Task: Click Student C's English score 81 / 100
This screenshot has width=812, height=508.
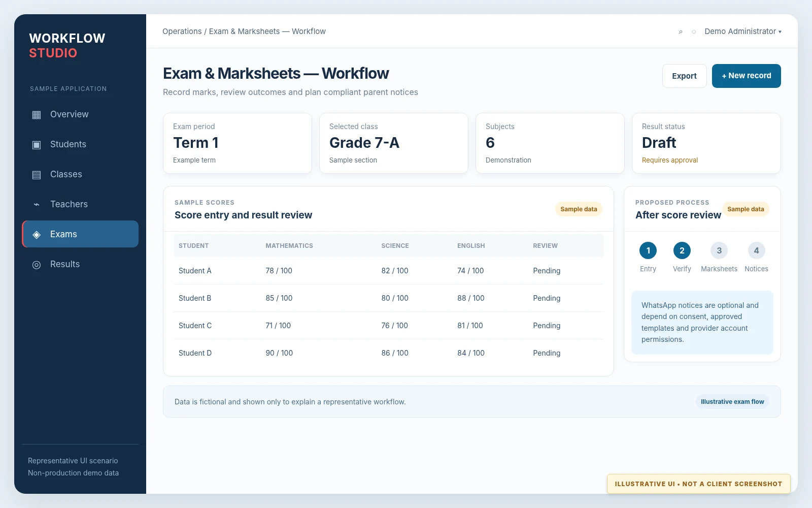Action: [x=470, y=326]
